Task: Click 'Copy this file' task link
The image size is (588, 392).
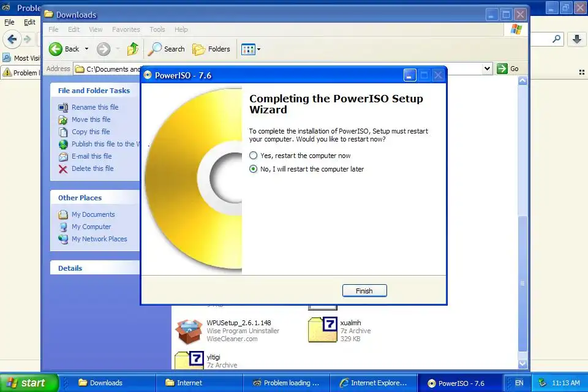Action: click(x=91, y=132)
